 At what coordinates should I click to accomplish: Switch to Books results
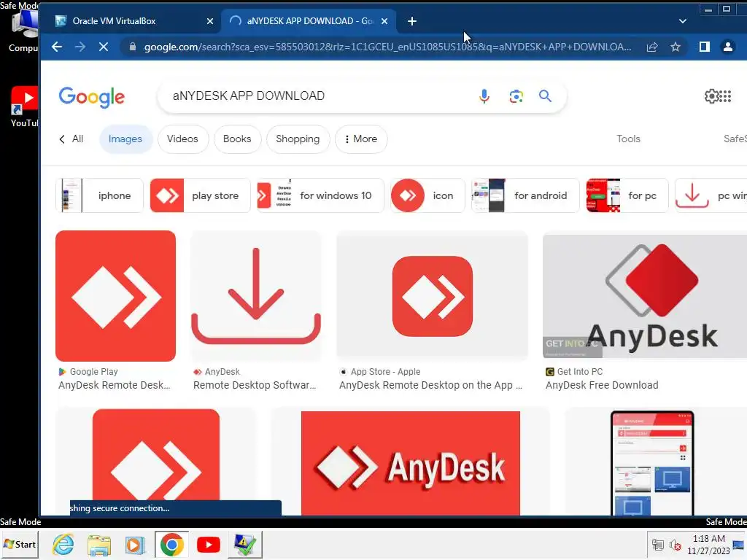[x=237, y=139]
